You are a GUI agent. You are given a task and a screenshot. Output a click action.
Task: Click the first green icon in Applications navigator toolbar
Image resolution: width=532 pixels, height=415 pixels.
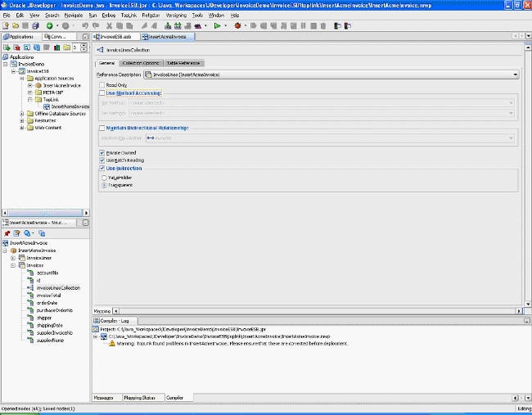tap(7, 47)
